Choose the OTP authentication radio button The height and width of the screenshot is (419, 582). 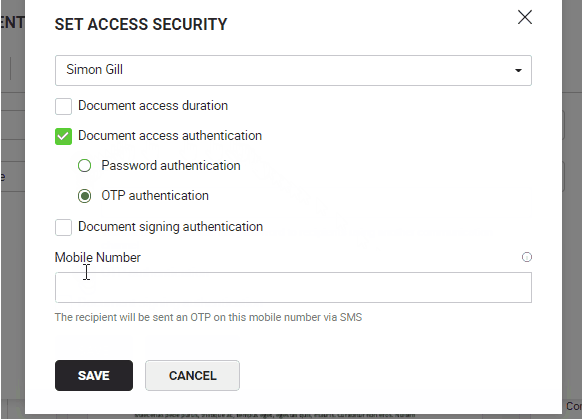point(85,196)
